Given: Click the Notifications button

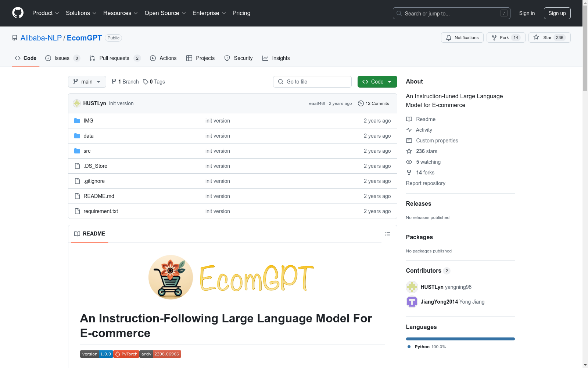Looking at the screenshot, I should (x=462, y=38).
